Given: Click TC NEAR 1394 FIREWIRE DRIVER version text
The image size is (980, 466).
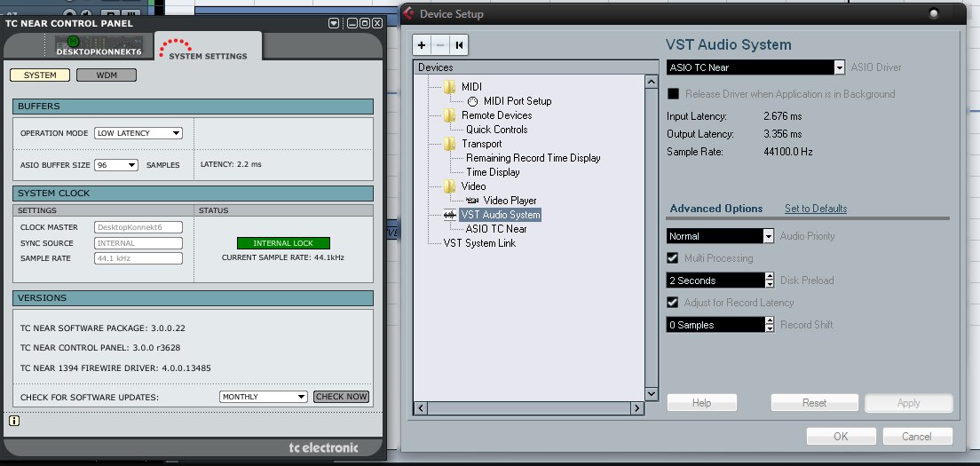Looking at the screenshot, I should click(115, 368).
